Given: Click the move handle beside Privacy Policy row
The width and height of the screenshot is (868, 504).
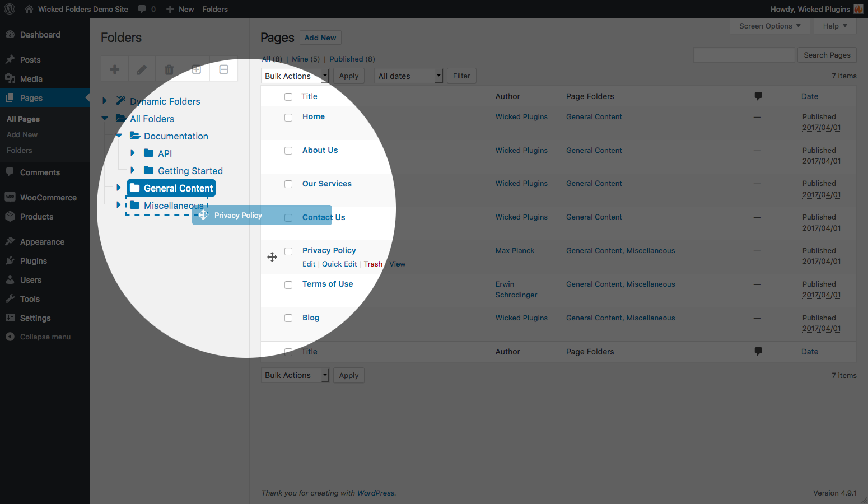Looking at the screenshot, I should (x=272, y=257).
